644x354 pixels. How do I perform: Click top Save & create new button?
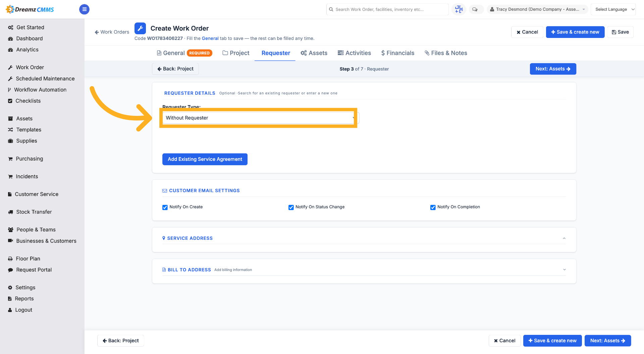click(575, 32)
